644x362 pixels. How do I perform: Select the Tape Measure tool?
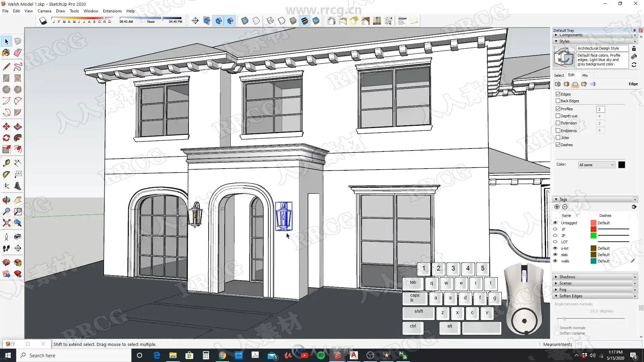[x=6, y=163]
